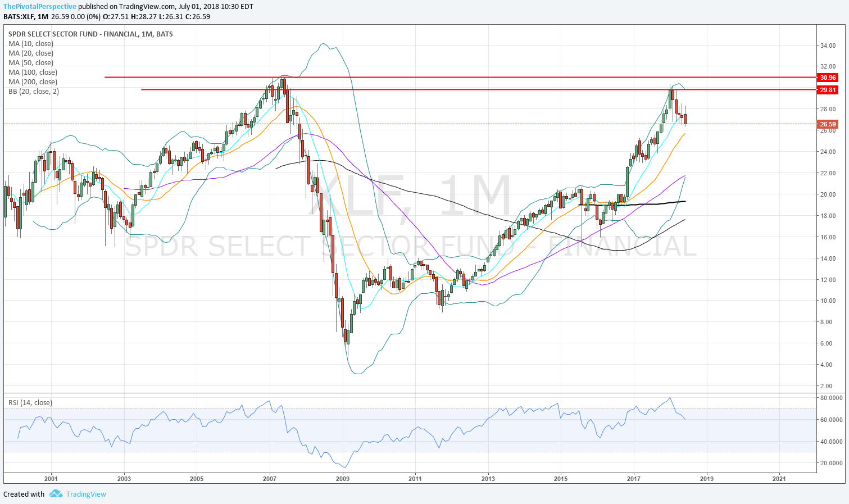Open ThePivotalPerspective author link
Screen dimensions: 849x504
point(40,7)
